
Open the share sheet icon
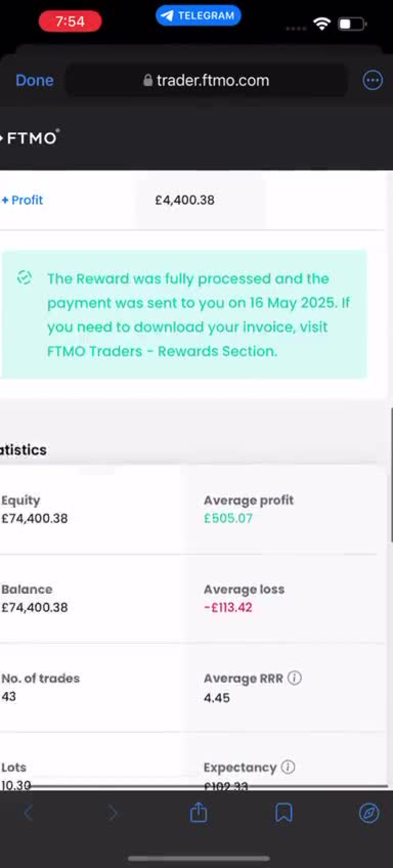(x=198, y=812)
